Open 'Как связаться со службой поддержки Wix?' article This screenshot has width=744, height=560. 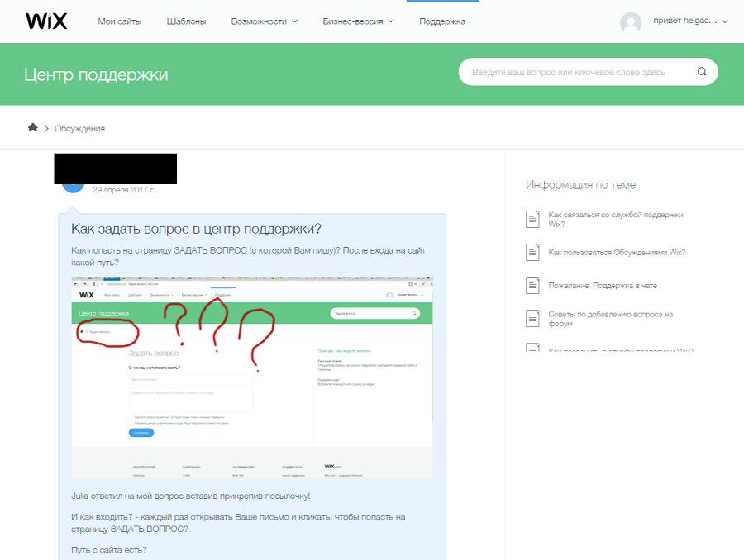click(616, 219)
